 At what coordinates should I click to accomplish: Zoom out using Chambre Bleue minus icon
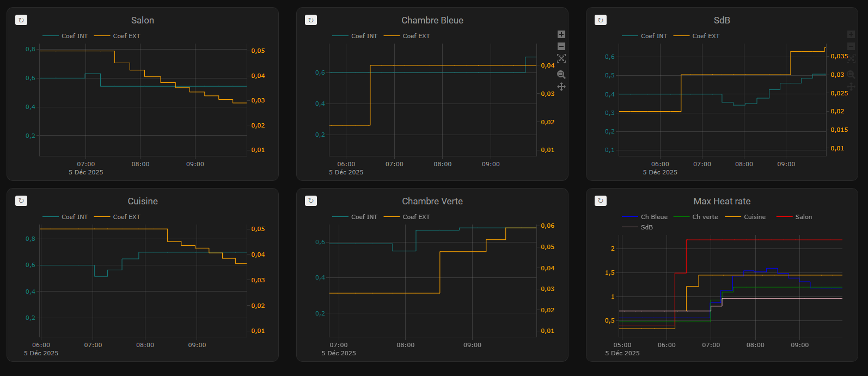point(561,46)
